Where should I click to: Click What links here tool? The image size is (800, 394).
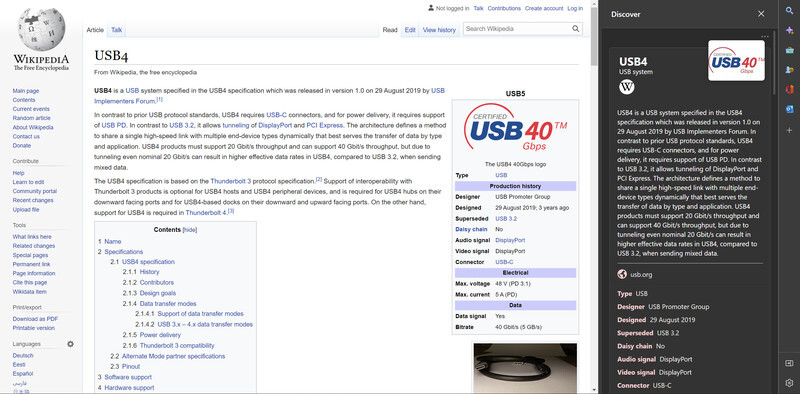[x=32, y=237]
